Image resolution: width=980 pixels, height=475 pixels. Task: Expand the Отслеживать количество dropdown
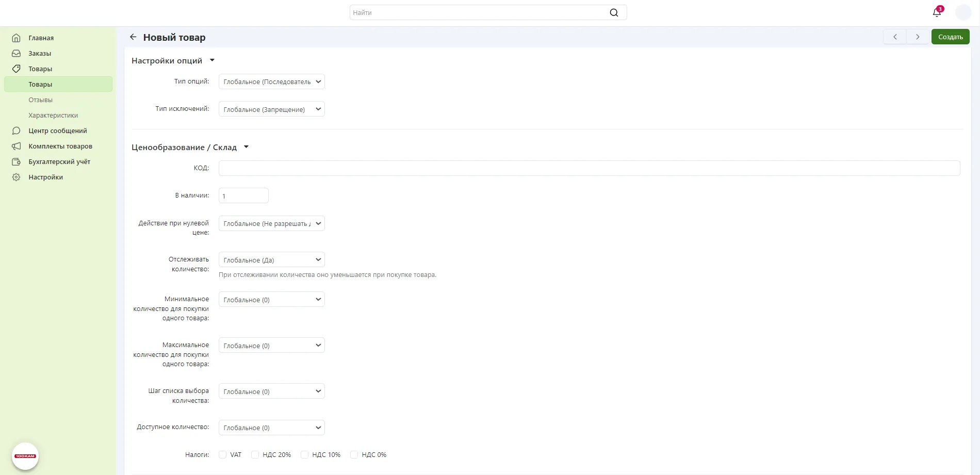(271, 260)
